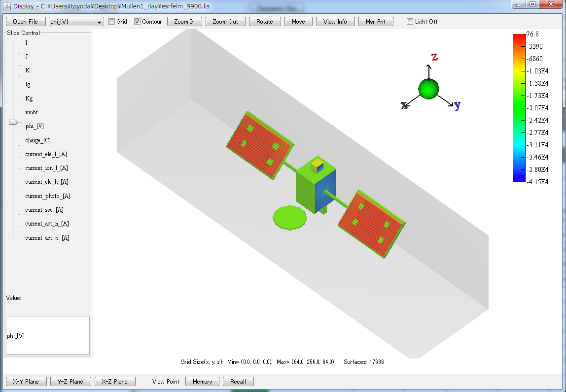The width and height of the screenshot is (566, 392).
Task: Click the green sphere of the axis gizmo
Action: tap(428, 89)
